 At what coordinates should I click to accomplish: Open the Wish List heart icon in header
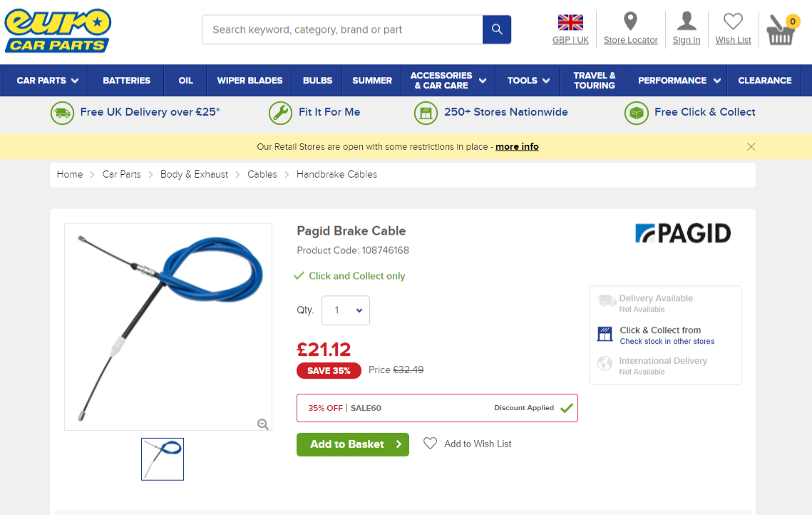coord(733,22)
